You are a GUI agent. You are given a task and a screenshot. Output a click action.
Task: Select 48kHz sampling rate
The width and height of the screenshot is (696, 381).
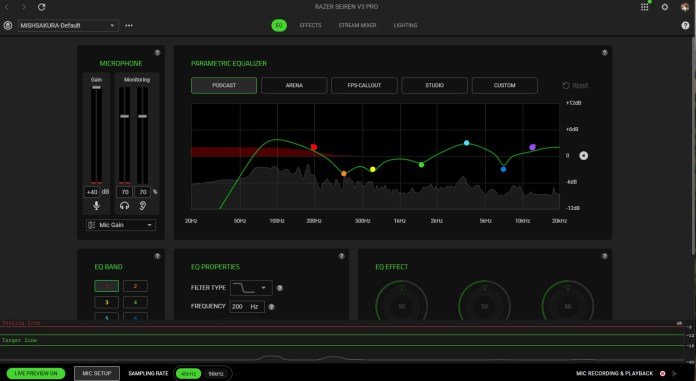pos(189,374)
